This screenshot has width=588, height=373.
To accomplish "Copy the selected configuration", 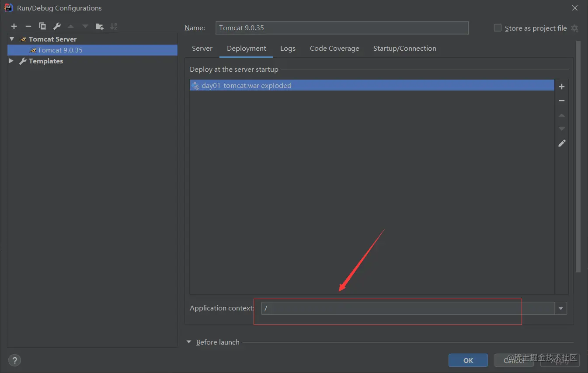I will 42,26.
